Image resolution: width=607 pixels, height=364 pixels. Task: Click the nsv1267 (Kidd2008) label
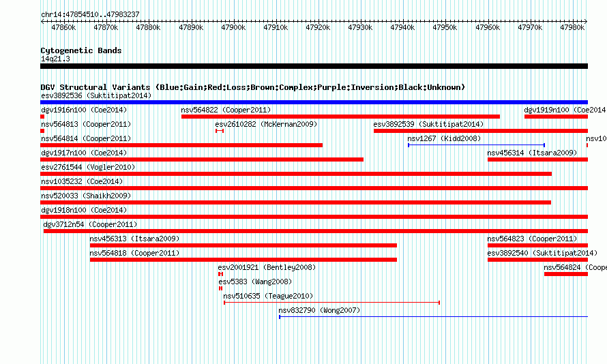pyautogui.click(x=444, y=138)
